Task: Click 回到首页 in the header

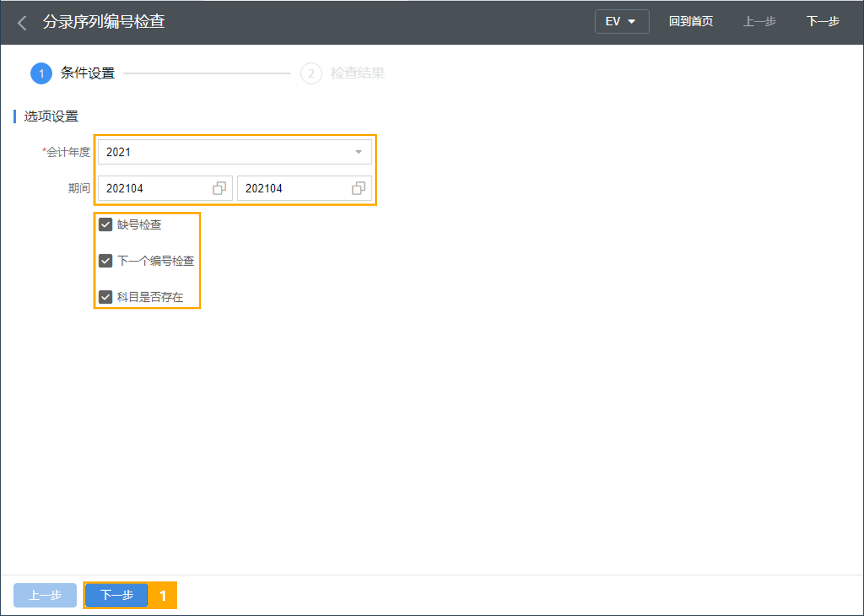Action: [691, 22]
